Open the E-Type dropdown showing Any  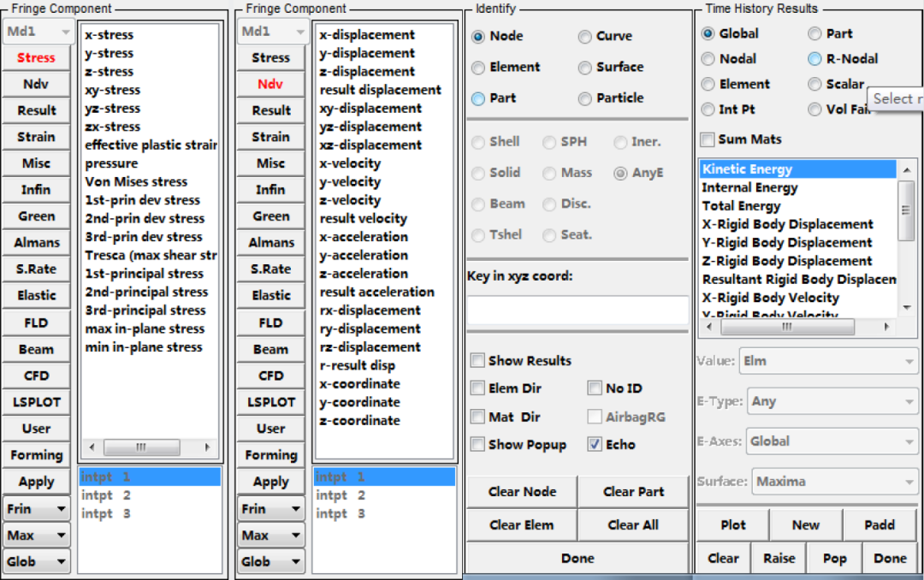(x=832, y=401)
